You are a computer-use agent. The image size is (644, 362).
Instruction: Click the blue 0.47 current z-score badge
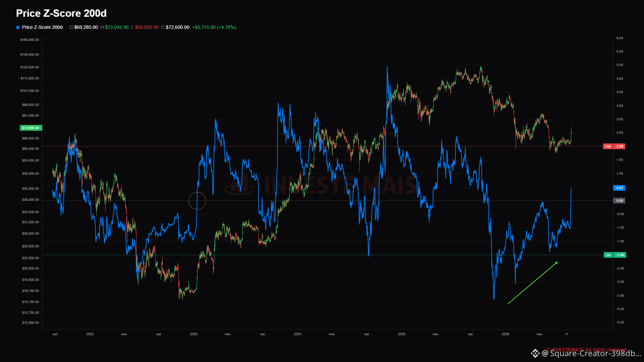tap(619, 188)
